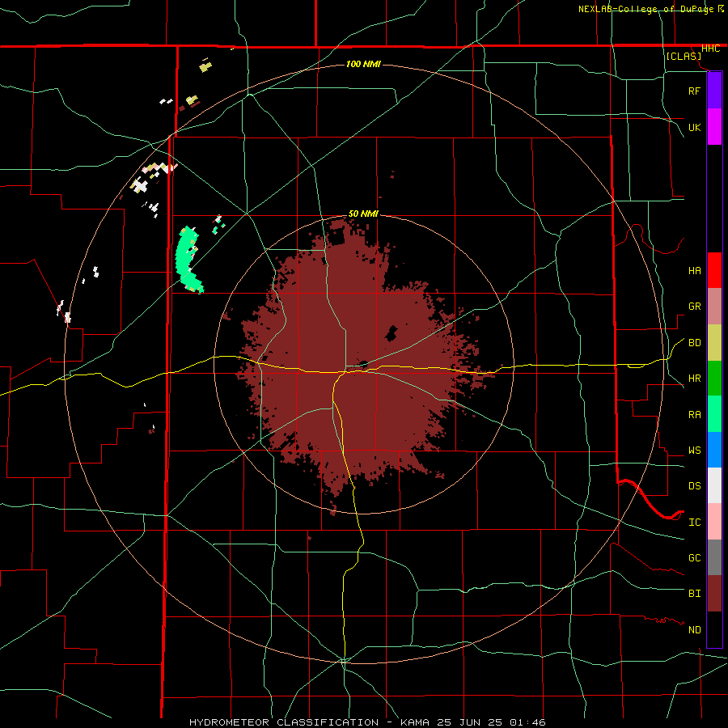The height and width of the screenshot is (728, 728).
Task: Click the BD legend label
Action: point(694,342)
